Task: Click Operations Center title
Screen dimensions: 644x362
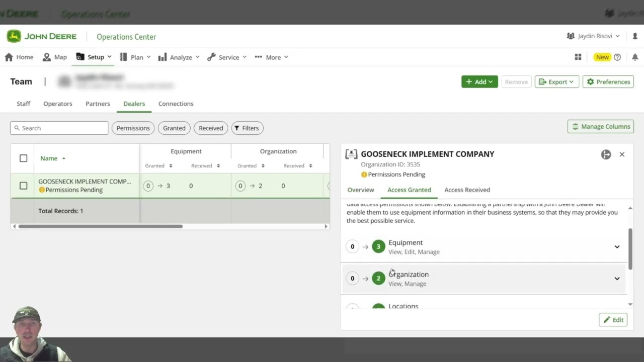Action: click(126, 37)
